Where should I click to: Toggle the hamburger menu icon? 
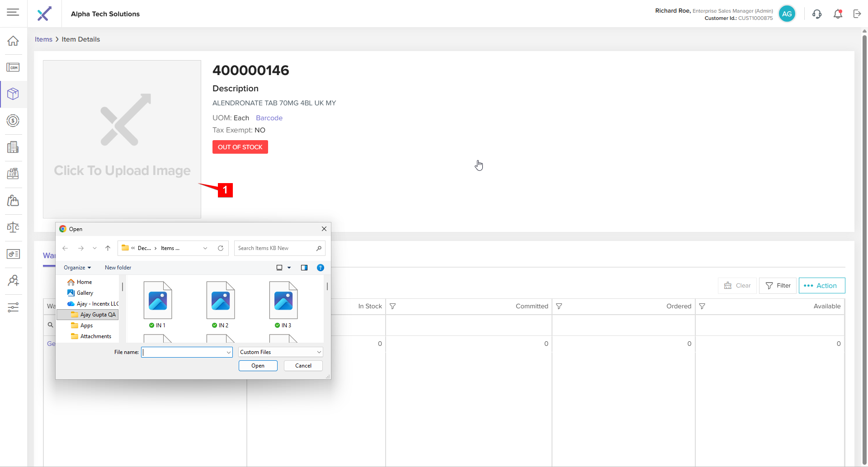click(x=13, y=12)
